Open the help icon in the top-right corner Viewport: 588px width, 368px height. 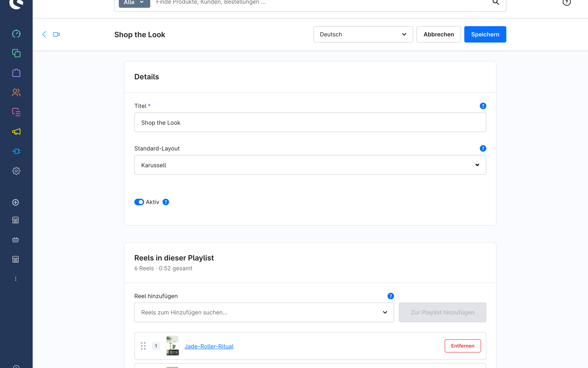pos(566,2)
